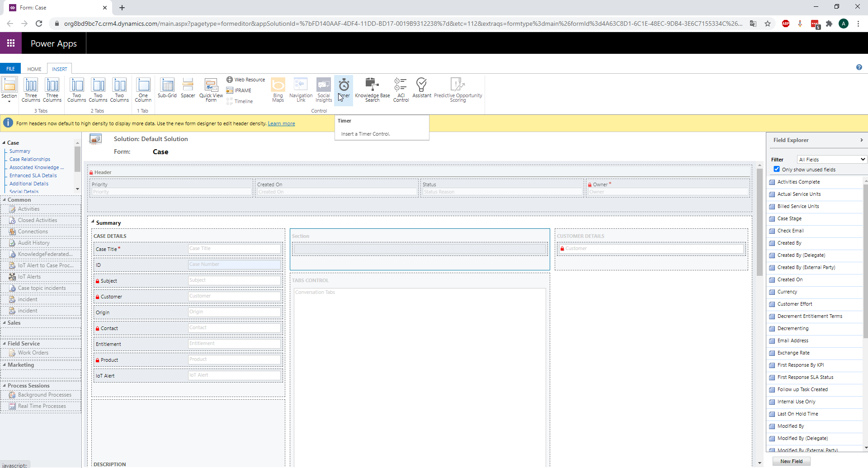Collapse the Case navigation tree
868x468 pixels.
tap(4, 143)
